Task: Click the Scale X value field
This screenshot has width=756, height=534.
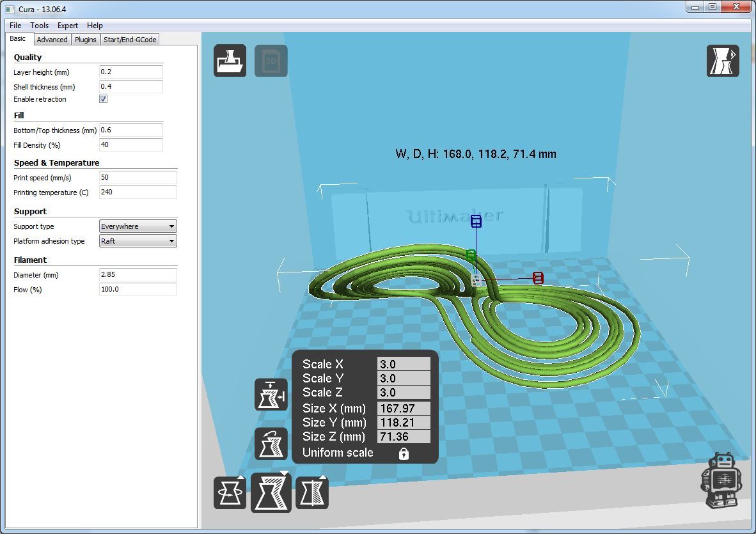Action: click(x=404, y=364)
